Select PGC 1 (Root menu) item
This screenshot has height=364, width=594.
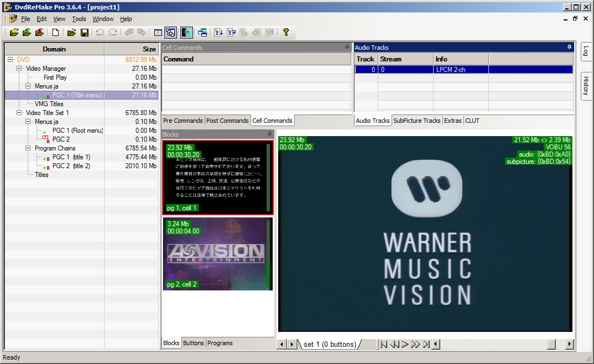77,131
